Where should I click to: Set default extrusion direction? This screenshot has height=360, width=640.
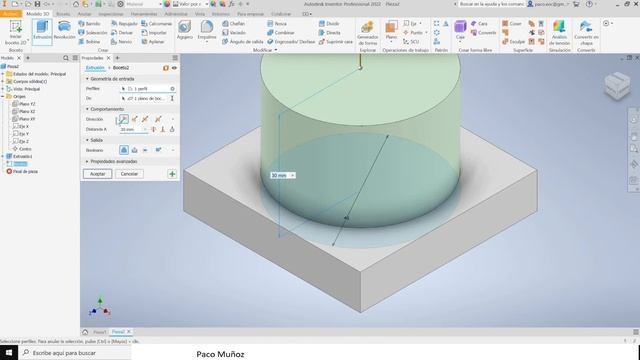click(x=123, y=119)
